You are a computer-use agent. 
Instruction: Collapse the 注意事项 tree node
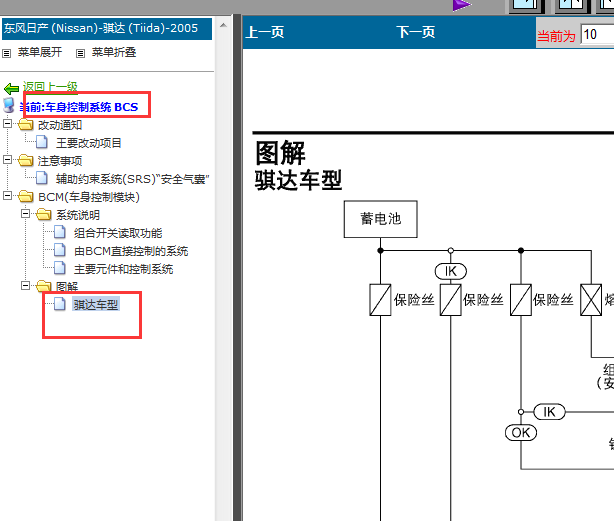(x=7, y=160)
